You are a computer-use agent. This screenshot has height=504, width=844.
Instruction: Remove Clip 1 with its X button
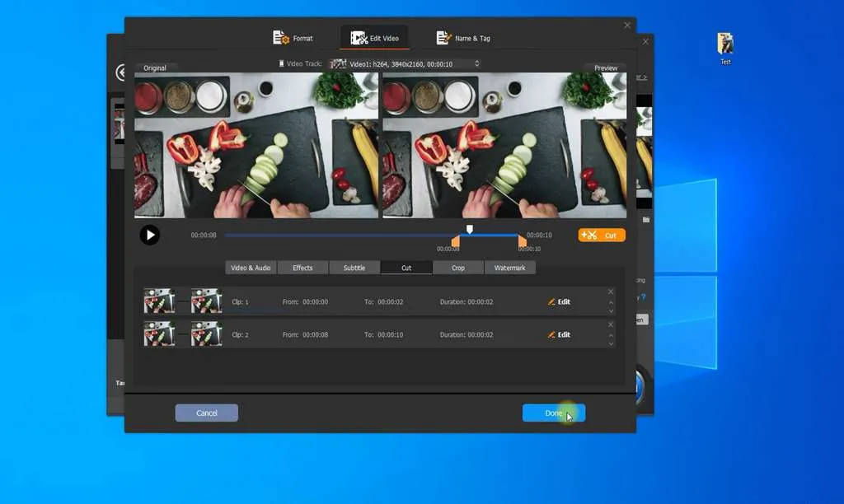point(611,292)
